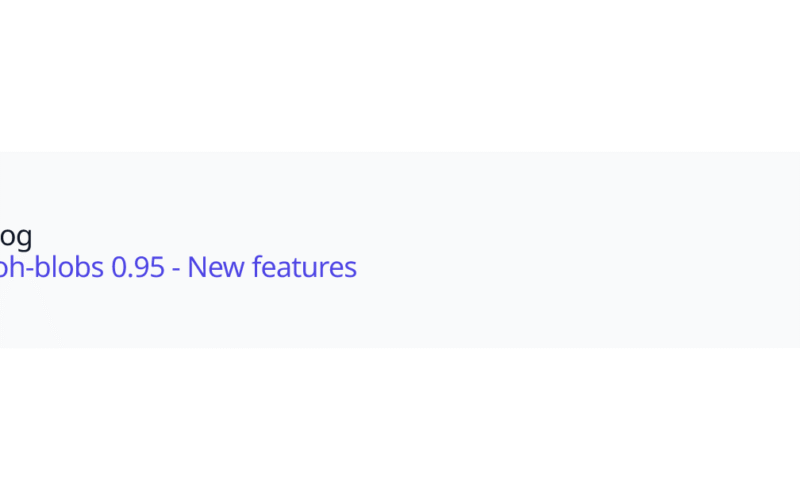Click the blank white area below the gray banner
This screenshot has height=500, width=800.
click(400, 425)
